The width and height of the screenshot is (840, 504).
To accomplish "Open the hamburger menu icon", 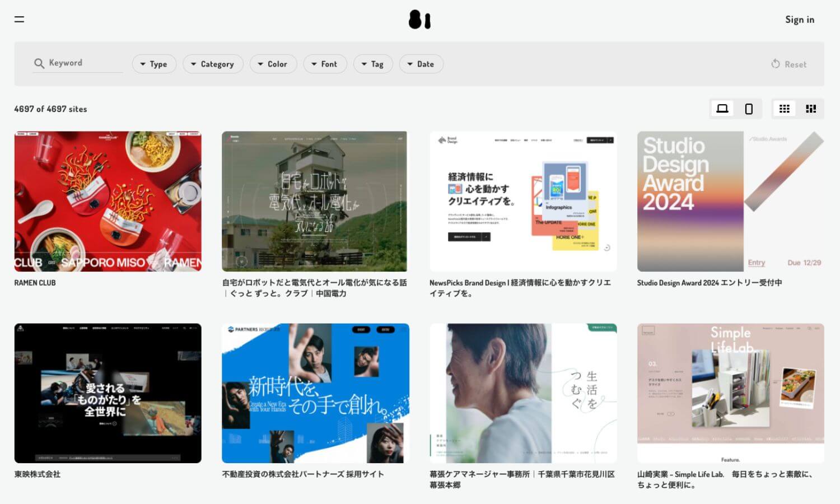I will [19, 20].
